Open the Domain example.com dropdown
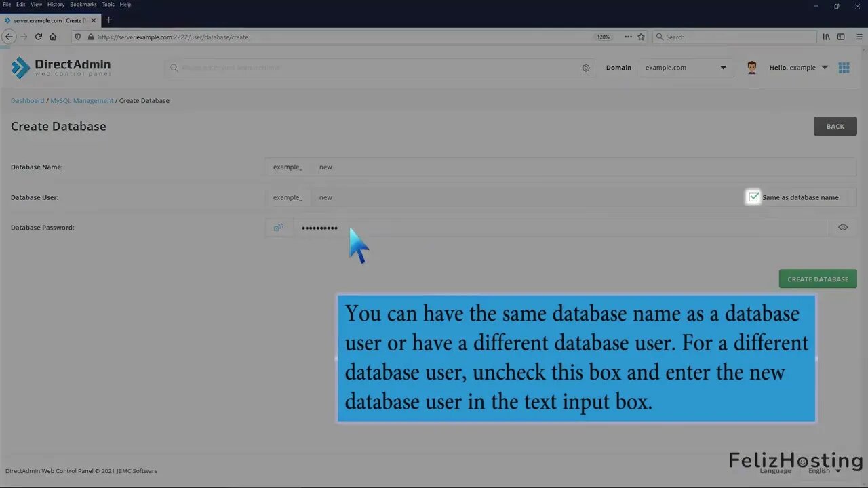The image size is (868, 488). [x=686, y=68]
